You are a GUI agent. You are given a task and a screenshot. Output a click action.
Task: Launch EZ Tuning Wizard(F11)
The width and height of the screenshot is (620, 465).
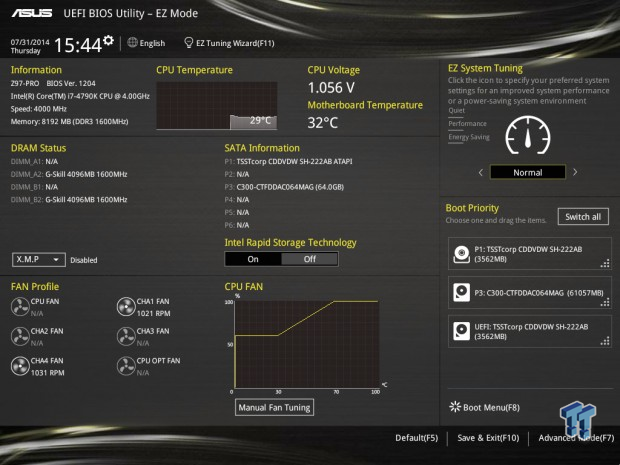(x=235, y=43)
